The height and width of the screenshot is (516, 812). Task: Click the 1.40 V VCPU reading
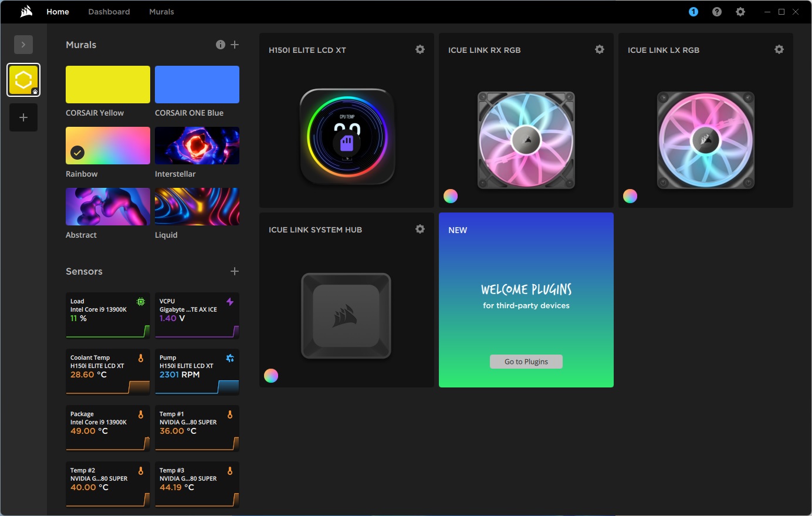172,318
